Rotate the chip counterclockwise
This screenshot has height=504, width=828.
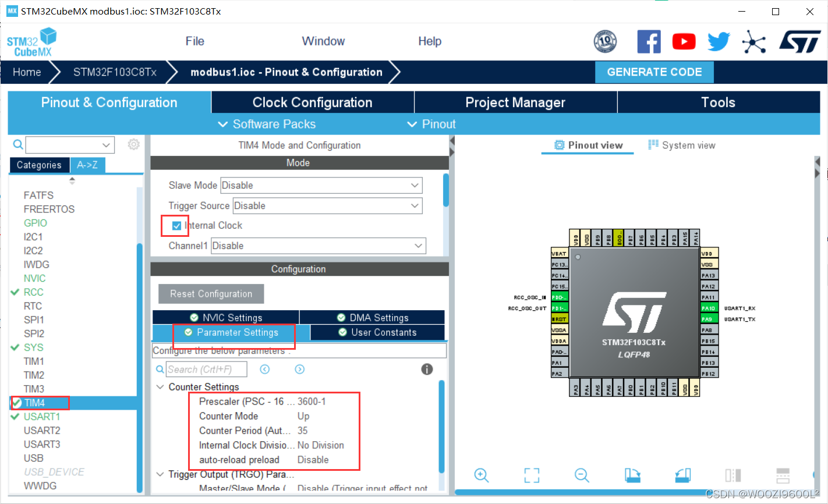point(682,475)
